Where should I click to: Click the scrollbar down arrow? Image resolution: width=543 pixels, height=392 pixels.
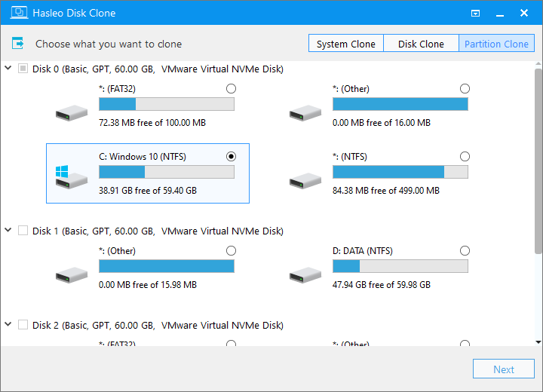point(538,342)
